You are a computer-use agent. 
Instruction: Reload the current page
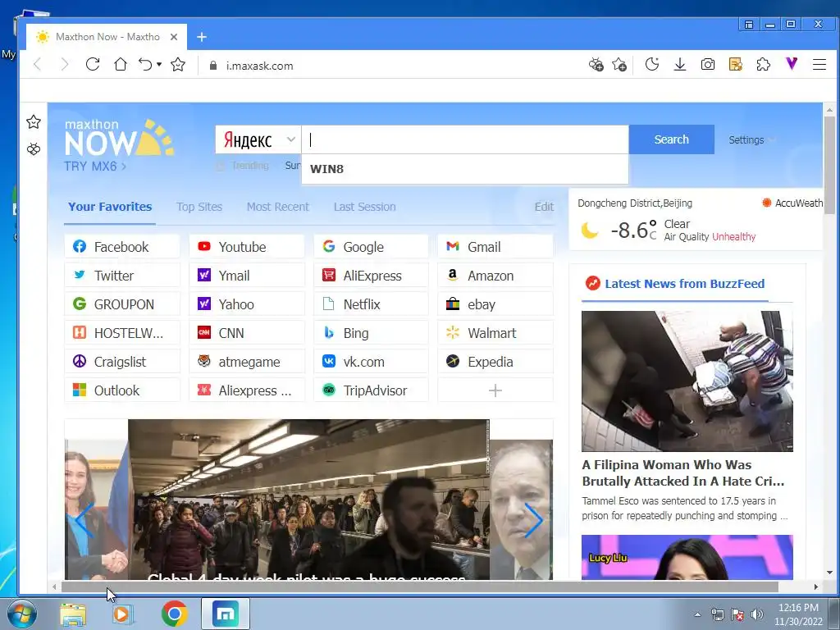click(93, 65)
